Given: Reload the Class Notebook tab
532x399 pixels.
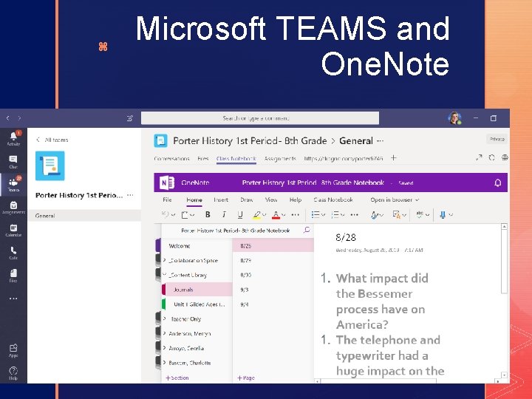Looking at the screenshot, I should (x=491, y=158).
